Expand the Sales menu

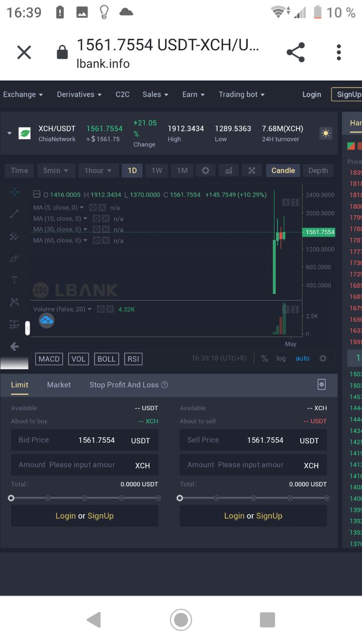click(155, 95)
